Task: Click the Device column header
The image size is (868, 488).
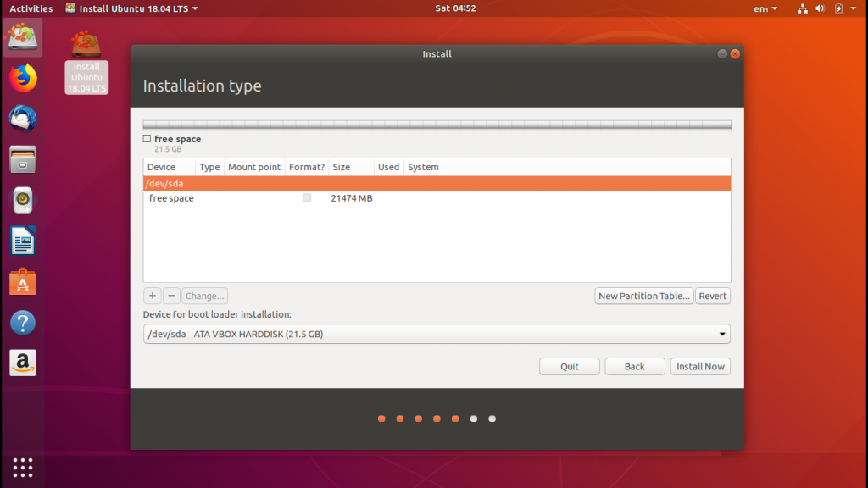Action: [x=169, y=167]
